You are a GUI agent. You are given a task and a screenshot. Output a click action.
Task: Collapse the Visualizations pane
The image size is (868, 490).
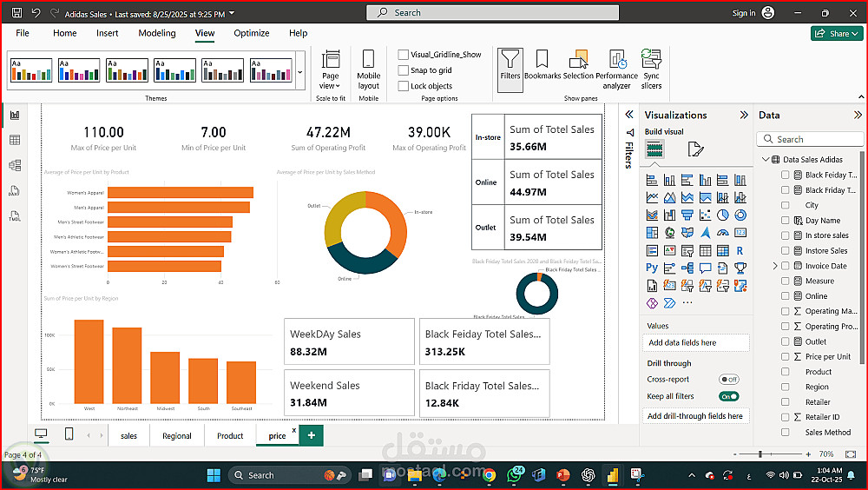744,115
